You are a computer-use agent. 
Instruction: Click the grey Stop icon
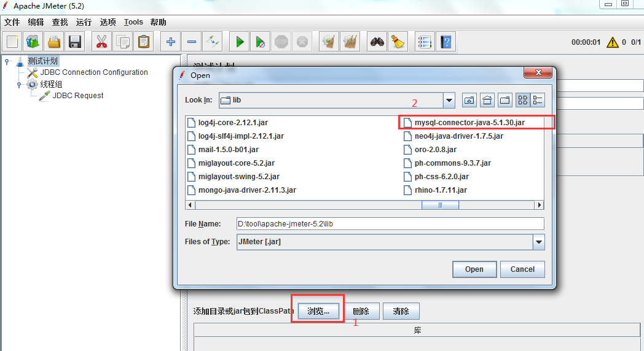coord(281,42)
